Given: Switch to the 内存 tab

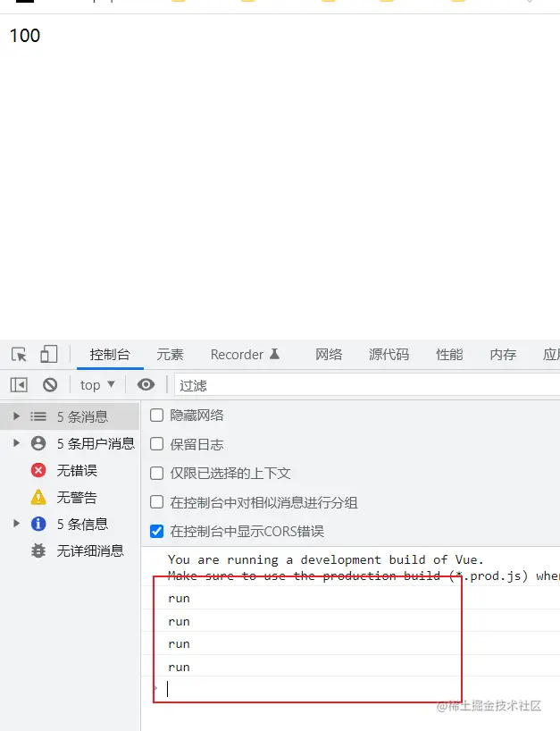Looking at the screenshot, I should point(503,355).
